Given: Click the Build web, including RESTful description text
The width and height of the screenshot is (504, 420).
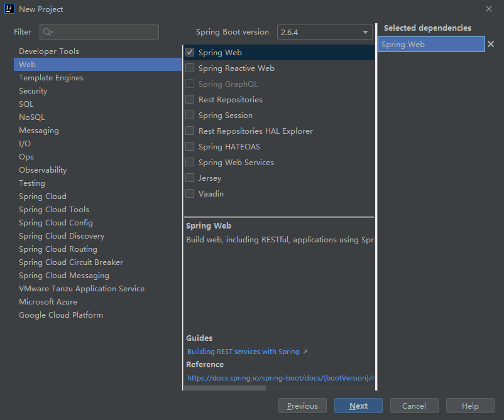Looking at the screenshot, I should (280, 240).
